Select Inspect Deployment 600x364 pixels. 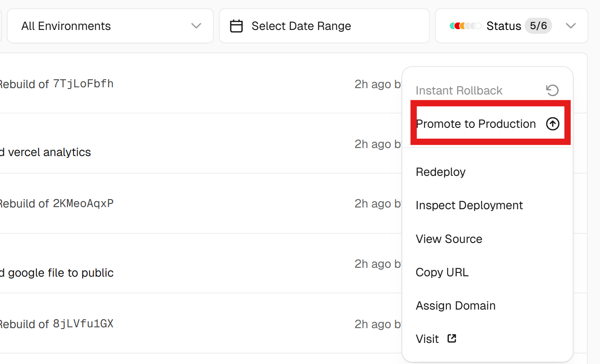pos(469,205)
